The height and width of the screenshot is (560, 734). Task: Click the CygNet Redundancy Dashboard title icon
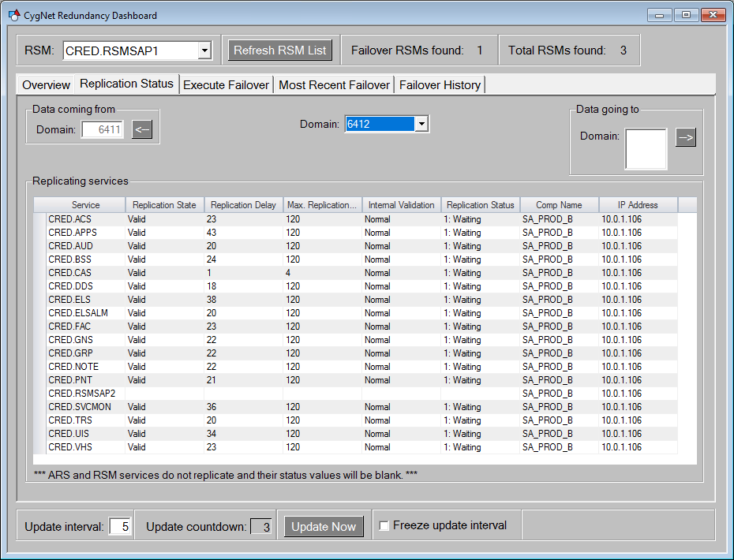[14, 15]
